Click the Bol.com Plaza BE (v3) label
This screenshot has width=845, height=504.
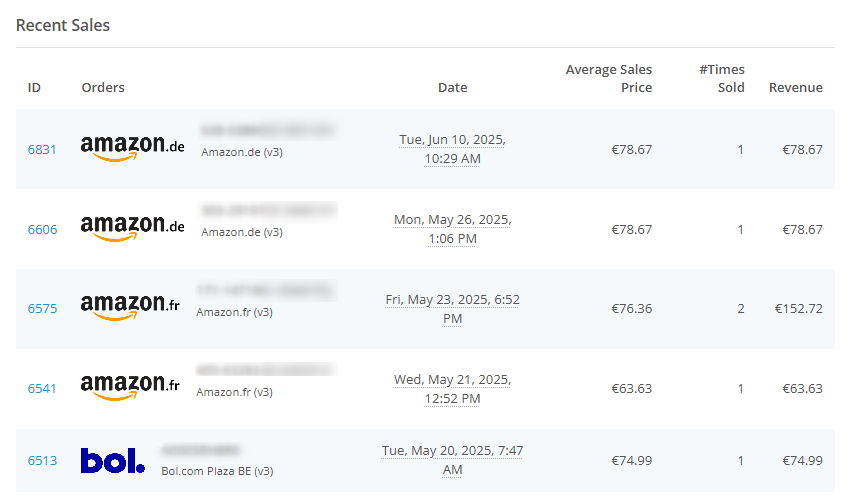[x=217, y=471]
